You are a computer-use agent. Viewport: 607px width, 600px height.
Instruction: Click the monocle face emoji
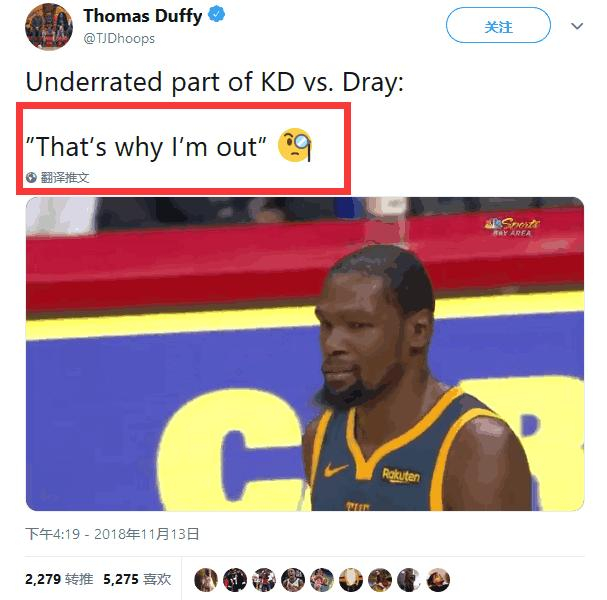tap(295, 145)
